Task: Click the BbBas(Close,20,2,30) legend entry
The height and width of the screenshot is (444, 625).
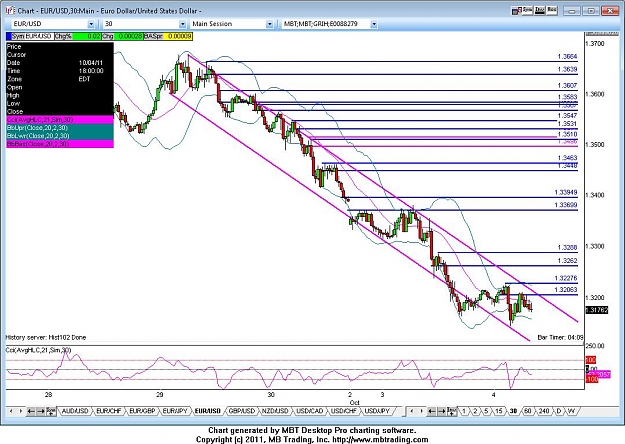Action: [60, 144]
